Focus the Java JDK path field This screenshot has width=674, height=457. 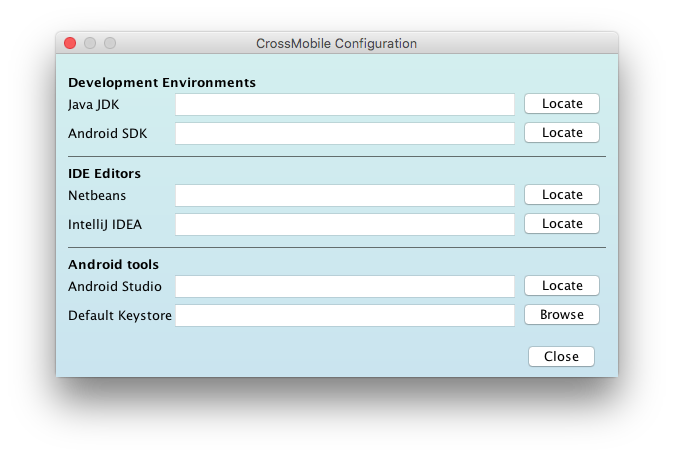tap(345, 104)
